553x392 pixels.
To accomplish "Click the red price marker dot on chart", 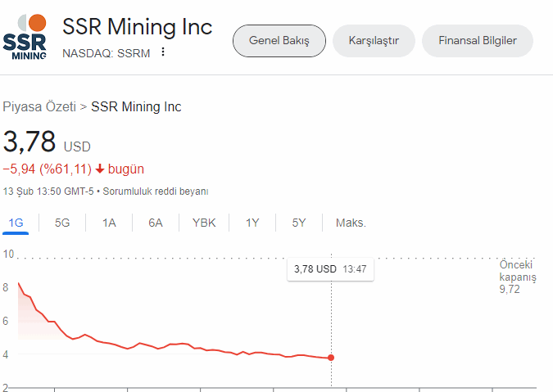I will tap(331, 358).
